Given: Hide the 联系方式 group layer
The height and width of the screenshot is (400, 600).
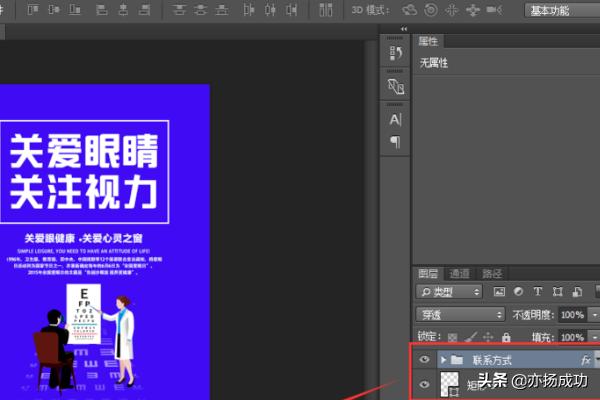Looking at the screenshot, I should (x=426, y=359).
